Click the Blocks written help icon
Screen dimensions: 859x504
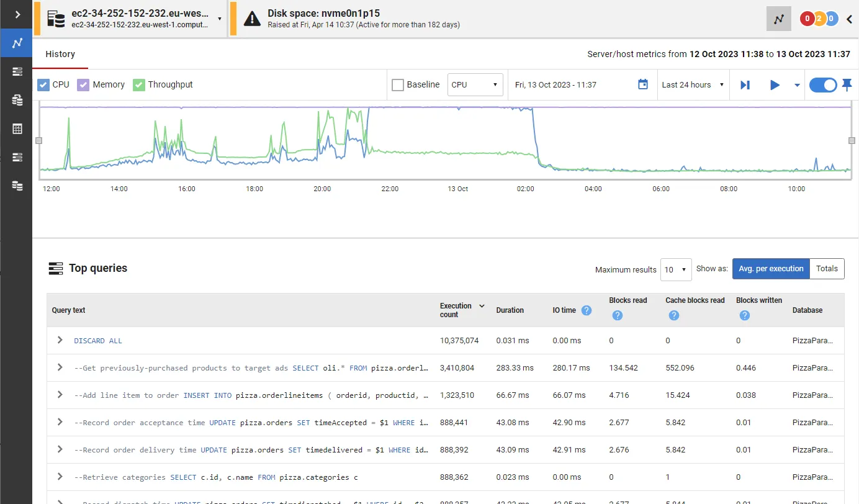744,315
